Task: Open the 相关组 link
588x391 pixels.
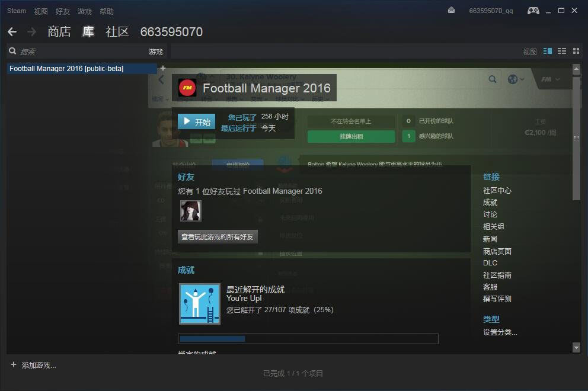Action: (494, 226)
